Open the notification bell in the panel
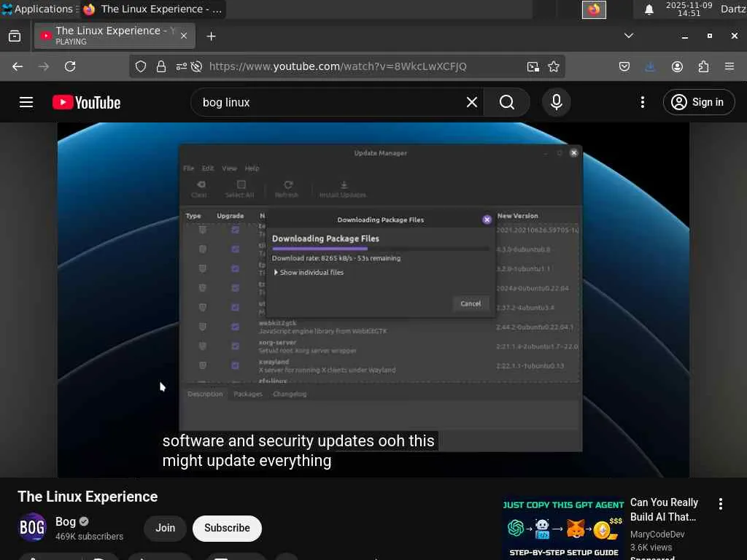This screenshot has height=560, width=747. [649, 9]
